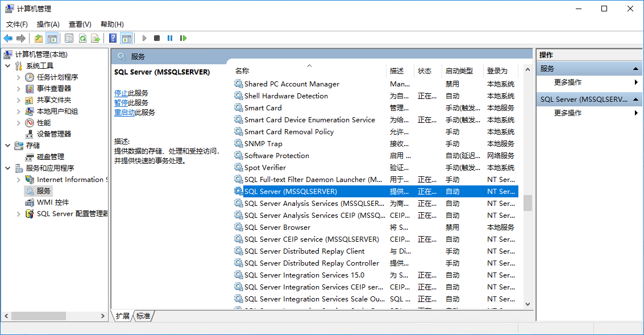Open the Help toolbar icon
The image size is (644, 335).
click(113, 38)
